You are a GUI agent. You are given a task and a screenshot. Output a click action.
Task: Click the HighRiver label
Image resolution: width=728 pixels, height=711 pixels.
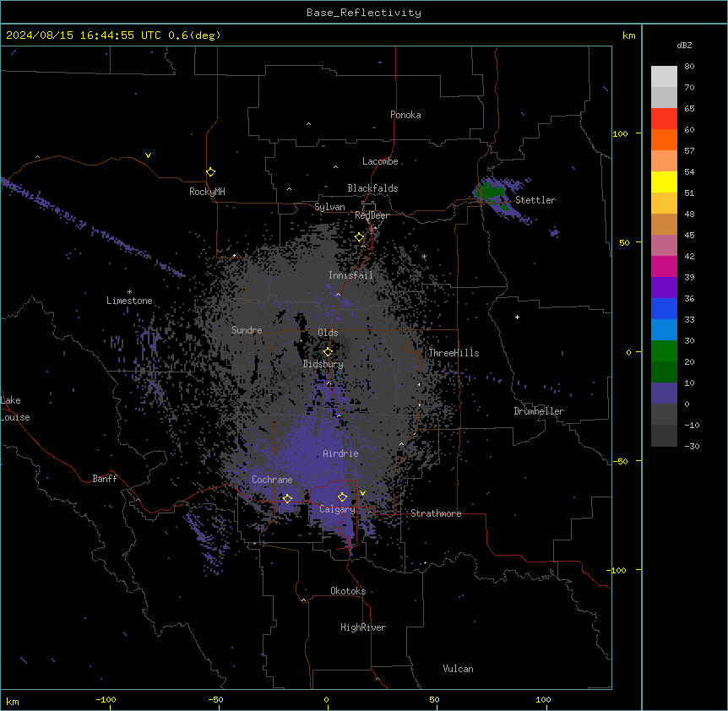tap(363, 627)
